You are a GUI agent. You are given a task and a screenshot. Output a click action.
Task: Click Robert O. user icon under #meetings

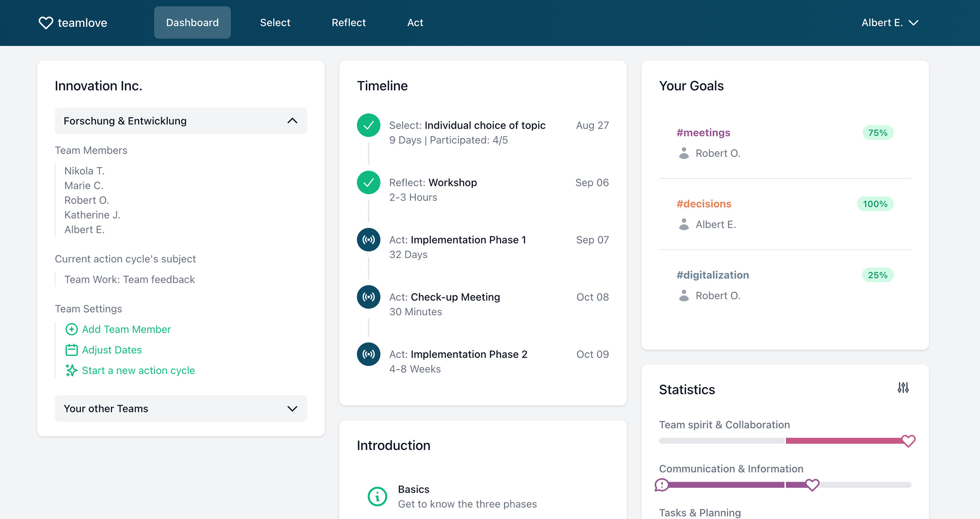(683, 153)
